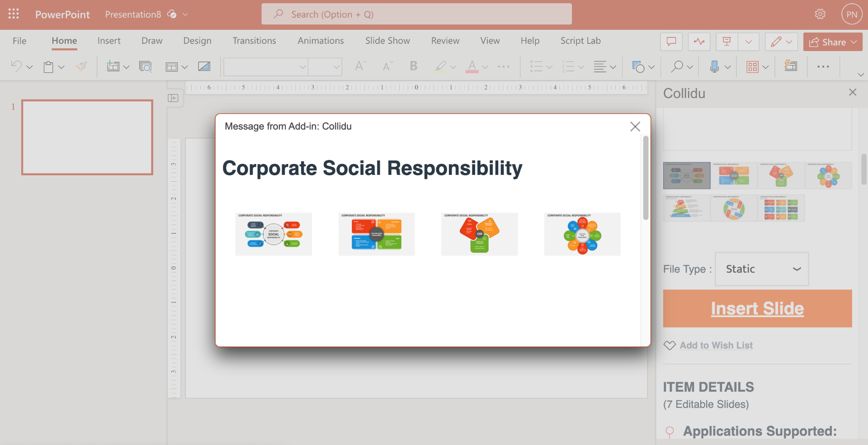Switch to the Animations ribbon tab
Viewport: 868px width, 445px height.
point(321,41)
